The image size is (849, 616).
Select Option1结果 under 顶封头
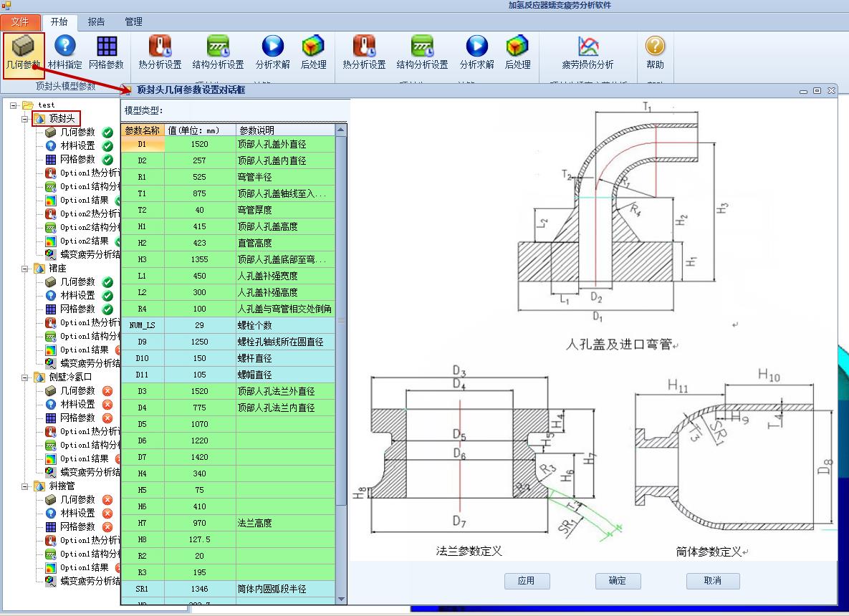click(x=84, y=201)
